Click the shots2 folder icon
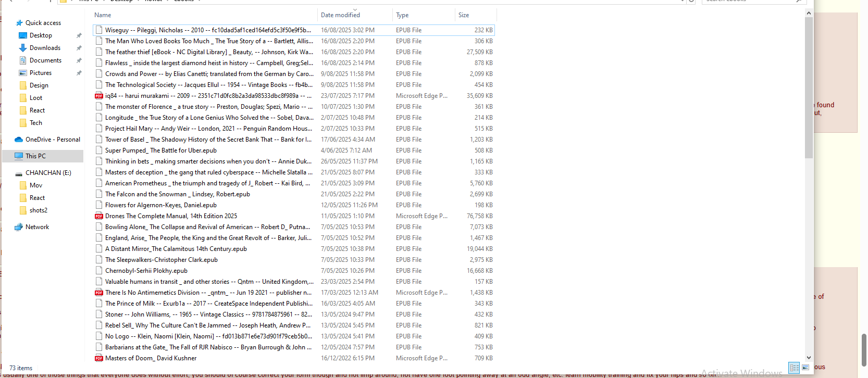 23,210
